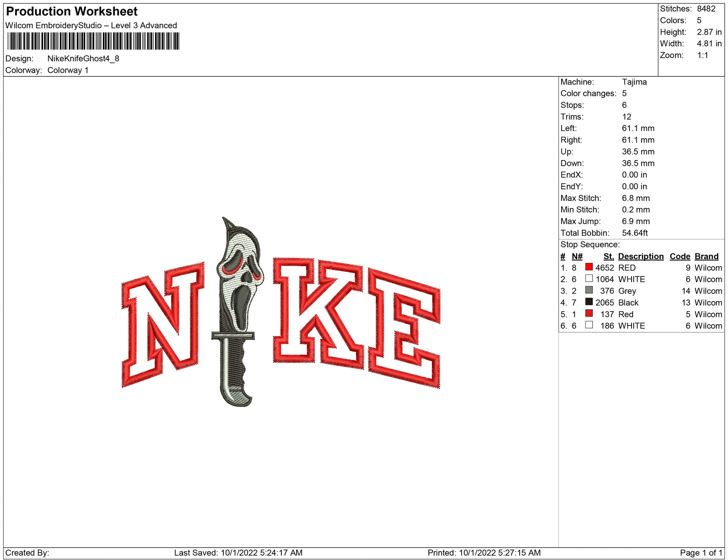
Task: Click the design name NikeKnifeGhost4_8
Action: [x=83, y=58]
